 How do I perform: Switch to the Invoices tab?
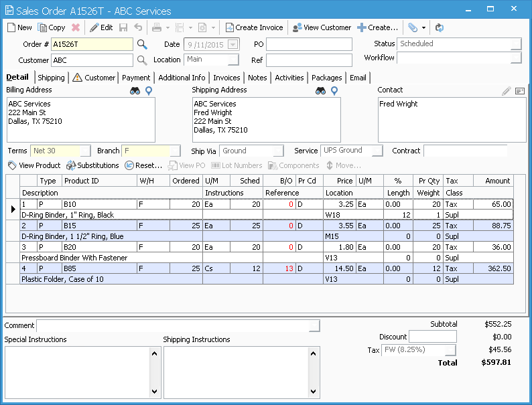(x=226, y=78)
